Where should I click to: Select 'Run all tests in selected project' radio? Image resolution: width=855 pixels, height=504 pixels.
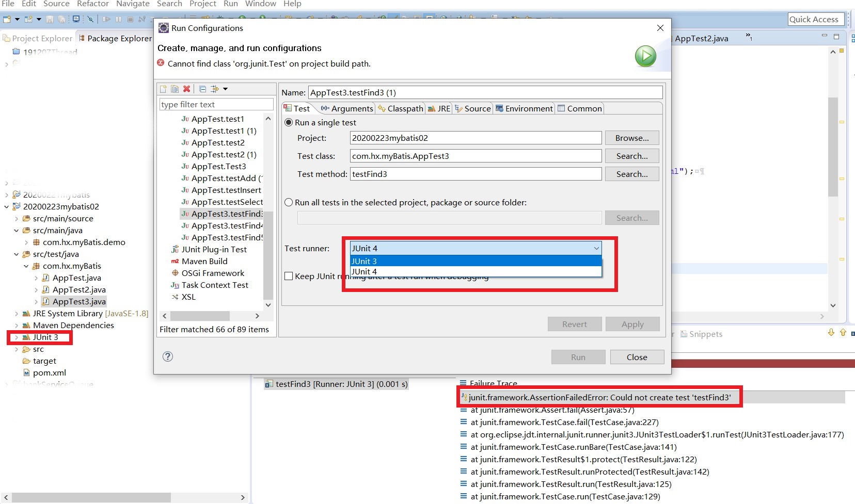(289, 202)
